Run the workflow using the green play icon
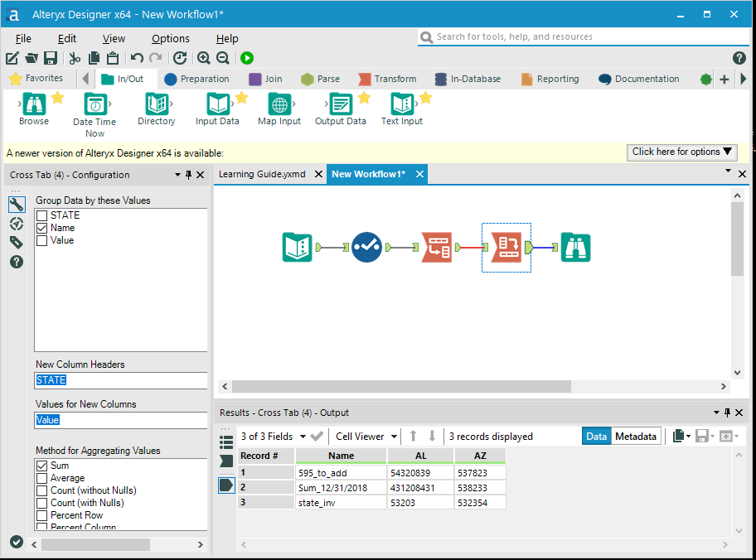The image size is (756, 560). [x=245, y=58]
